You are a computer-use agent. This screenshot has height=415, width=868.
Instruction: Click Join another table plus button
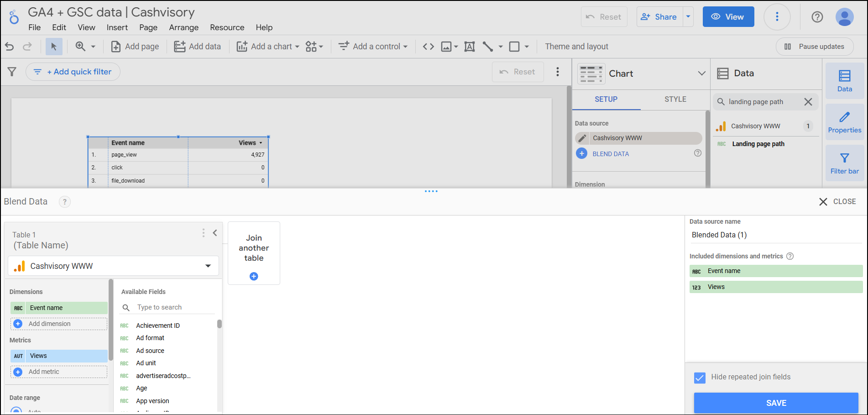254,276
